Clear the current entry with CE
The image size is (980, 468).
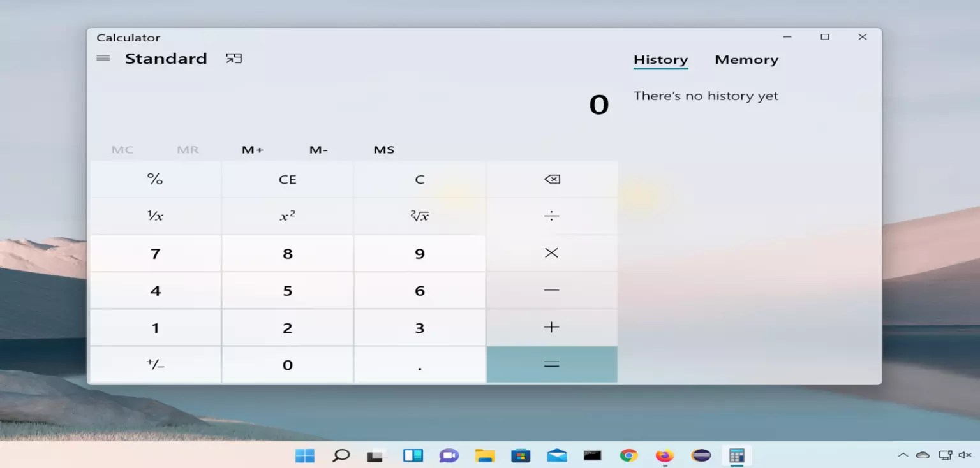(287, 179)
